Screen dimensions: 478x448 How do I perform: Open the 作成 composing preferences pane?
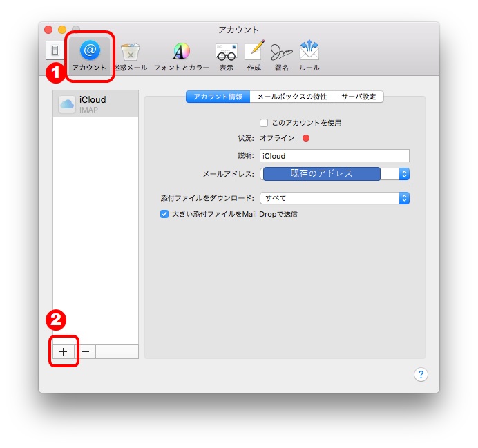click(254, 57)
